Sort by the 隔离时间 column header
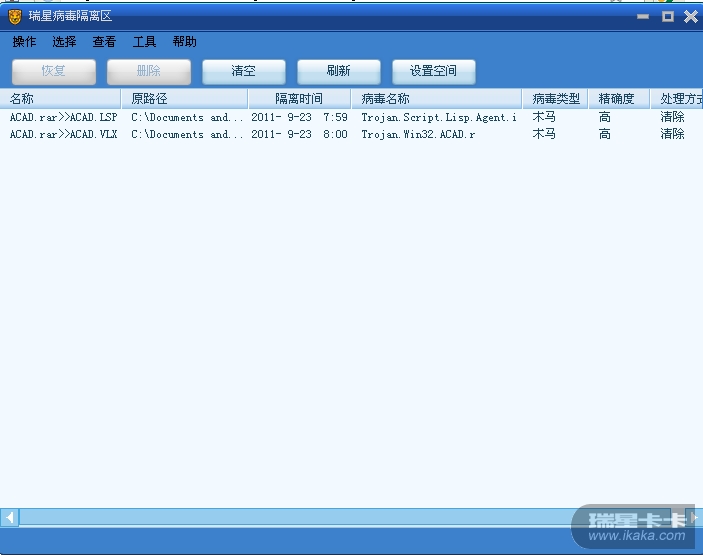The height and width of the screenshot is (555, 703). 299,99
